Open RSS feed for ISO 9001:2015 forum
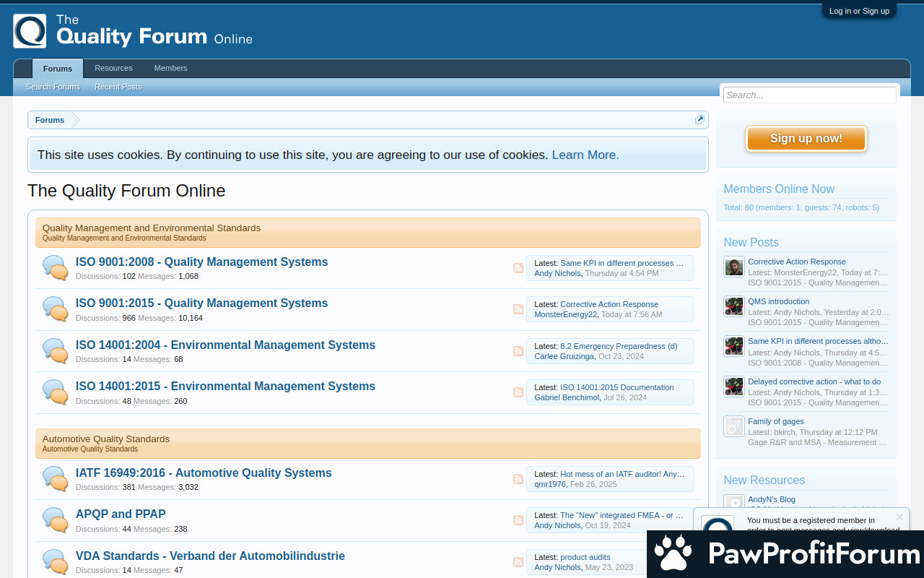Image resolution: width=924 pixels, height=578 pixels. [x=518, y=309]
